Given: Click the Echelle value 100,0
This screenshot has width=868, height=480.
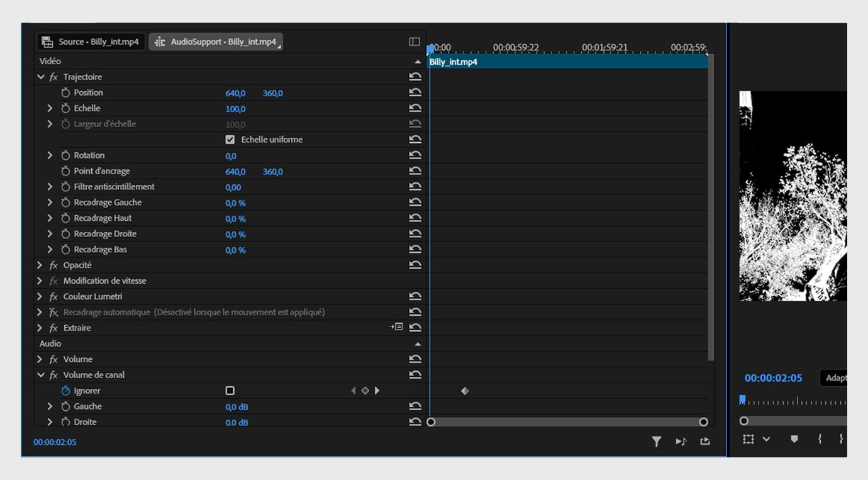Looking at the screenshot, I should [236, 109].
